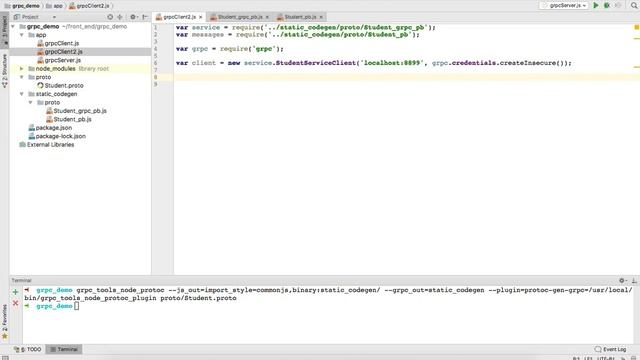640x360 pixels.
Task: Click 'messages' variable on code line 2
Action: tap(208, 35)
